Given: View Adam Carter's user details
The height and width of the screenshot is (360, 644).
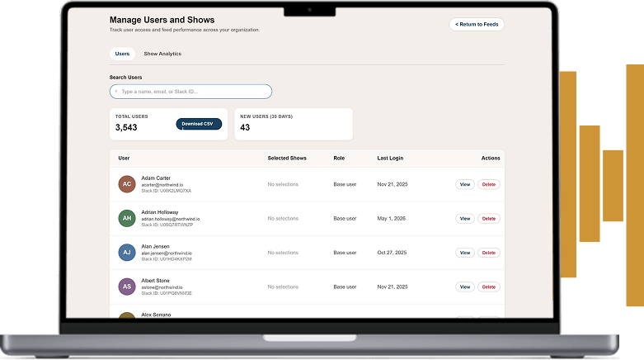Looking at the screenshot, I should (x=465, y=184).
